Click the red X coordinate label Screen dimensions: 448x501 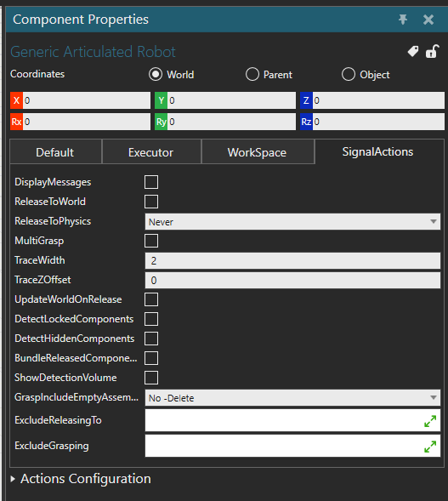tap(16, 100)
